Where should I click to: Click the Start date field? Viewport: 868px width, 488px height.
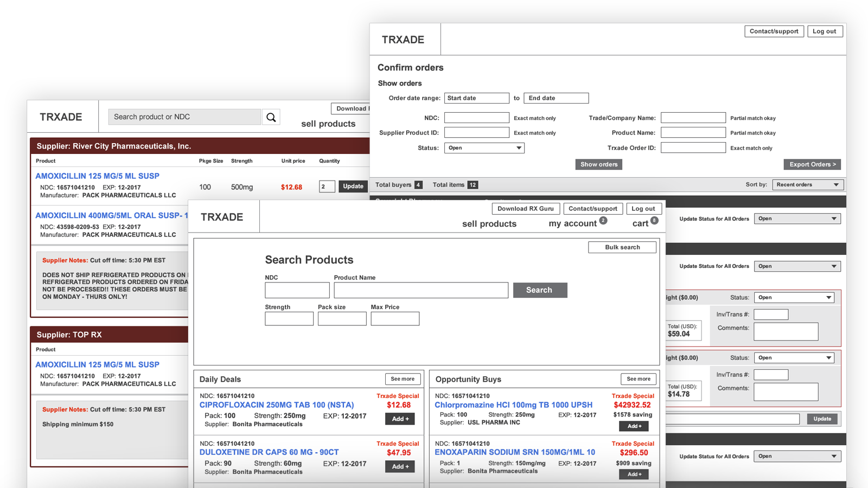[x=477, y=98]
